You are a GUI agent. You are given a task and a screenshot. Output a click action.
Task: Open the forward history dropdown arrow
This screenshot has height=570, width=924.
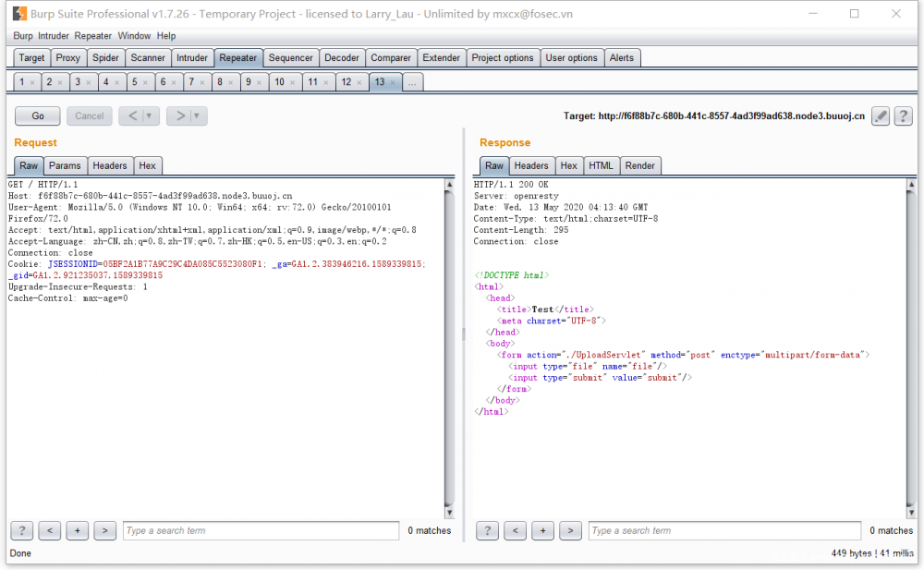tap(197, 116)
